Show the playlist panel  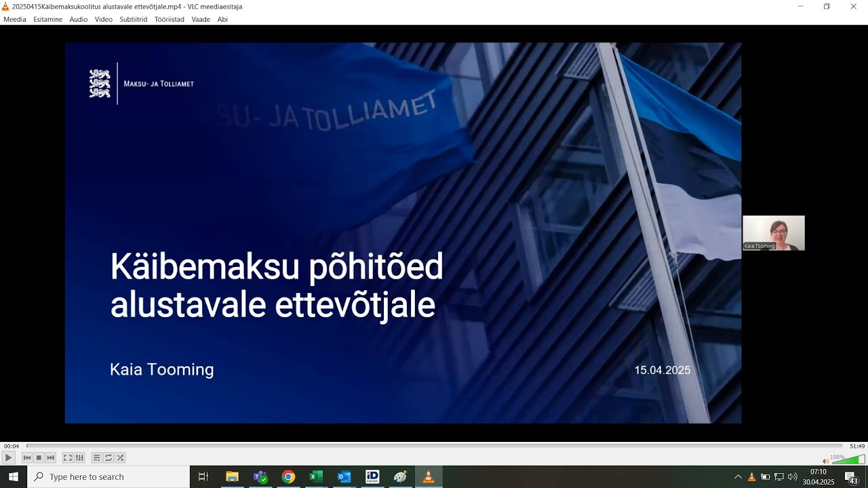point(96,458)
